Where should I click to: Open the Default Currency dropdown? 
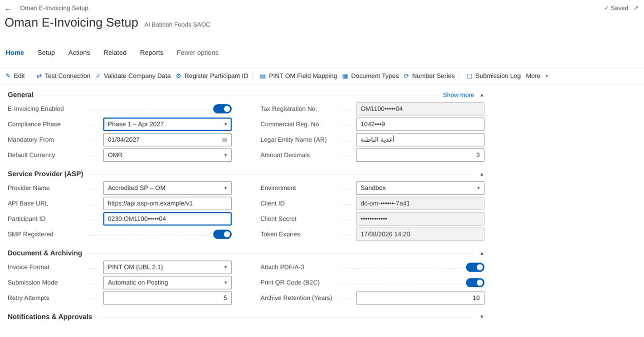167,155
